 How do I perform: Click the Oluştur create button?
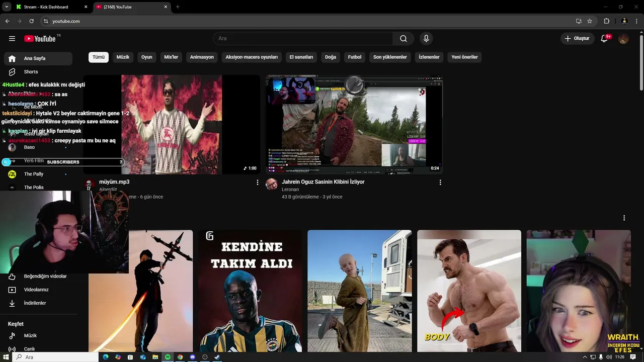point(577,39)
